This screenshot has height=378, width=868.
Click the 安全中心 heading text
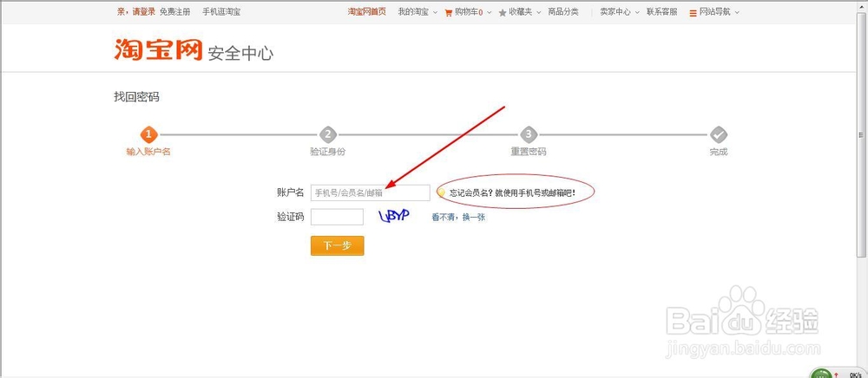pyautogui.click(x=240, y=53)
